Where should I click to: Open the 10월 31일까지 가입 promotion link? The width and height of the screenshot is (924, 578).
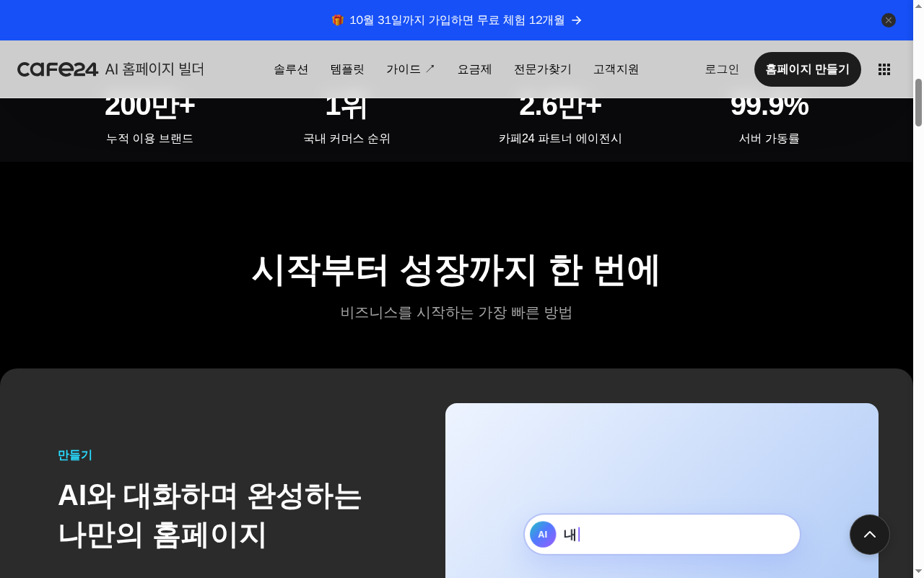457,20
